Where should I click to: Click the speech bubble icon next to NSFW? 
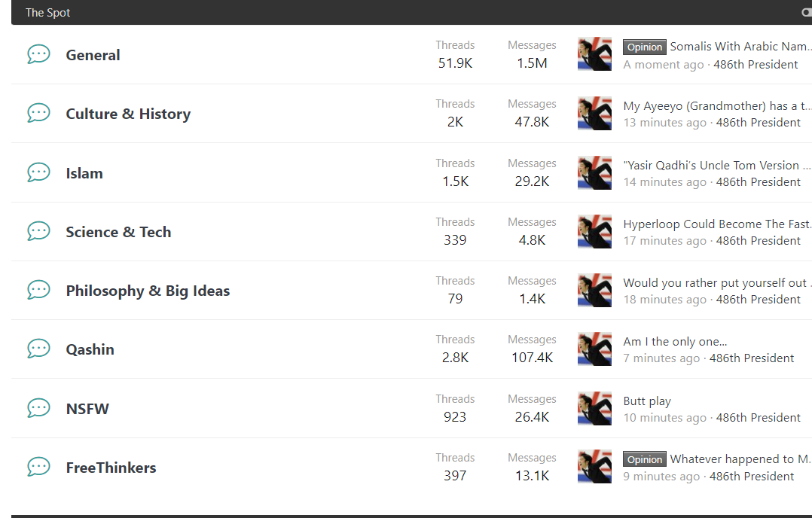[38, 408]
